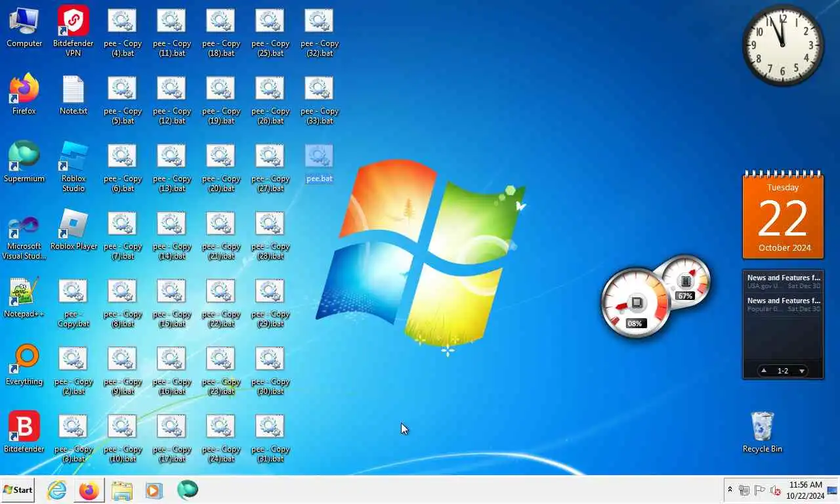
Task: Select pee - Copy (2).bat
Action: click(73, 371)
